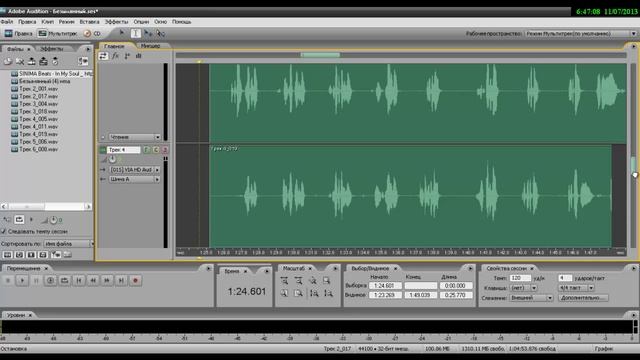Switch to the Микшер tab
This screenshot has width=640, height=360.
(x=151, y=46)
